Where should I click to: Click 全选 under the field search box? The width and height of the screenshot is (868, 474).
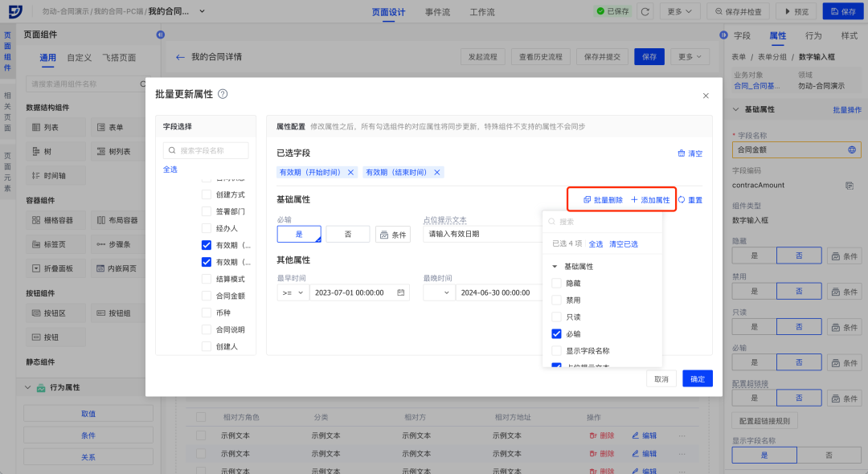click(x=170, y=170)
